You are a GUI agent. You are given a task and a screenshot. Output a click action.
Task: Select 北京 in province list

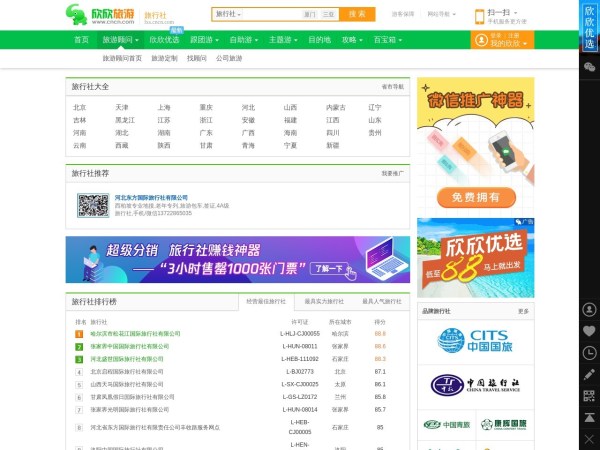click(80, 108)
